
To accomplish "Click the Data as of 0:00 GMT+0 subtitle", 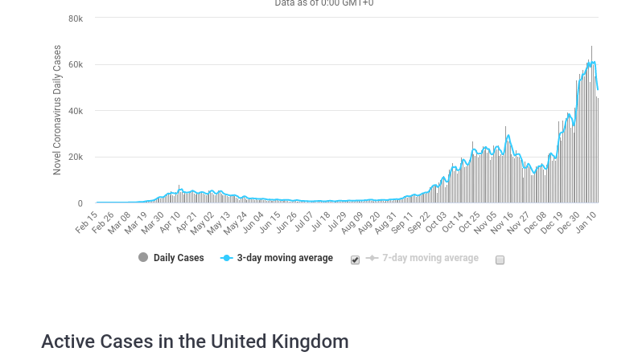I will point(323,3).
